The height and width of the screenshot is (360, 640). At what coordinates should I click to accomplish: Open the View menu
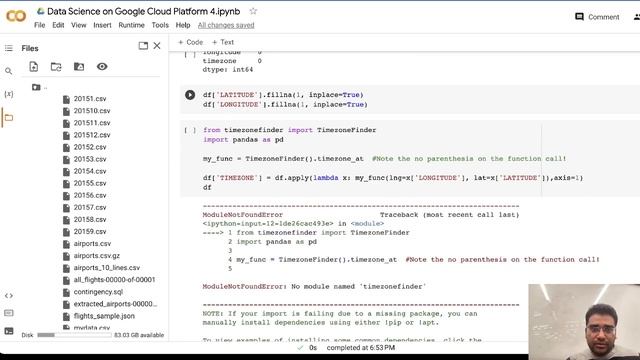click(79, 25)
